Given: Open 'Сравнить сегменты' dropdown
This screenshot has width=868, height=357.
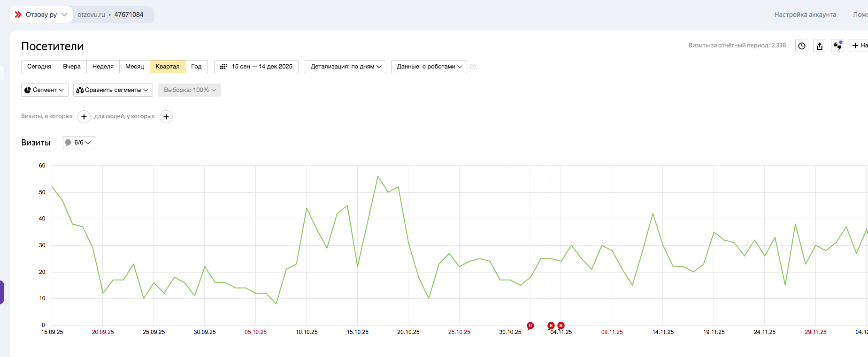Looking at the screenshot, I should point(113,90).
